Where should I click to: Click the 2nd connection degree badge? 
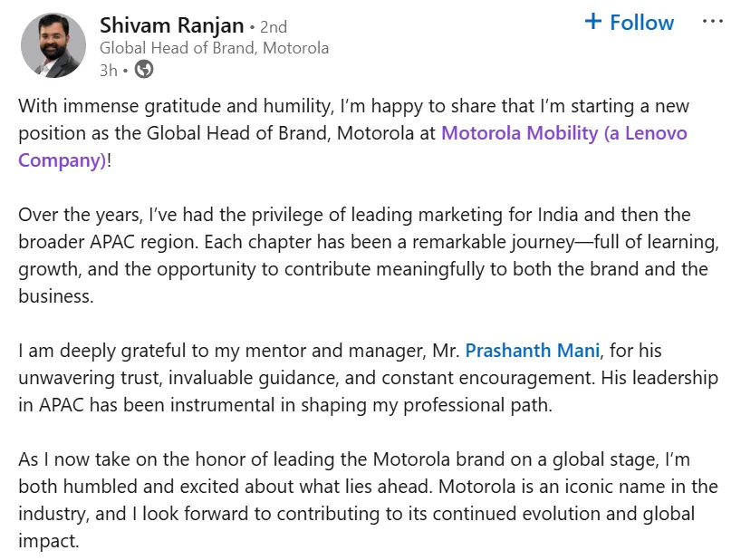[274, 27]
